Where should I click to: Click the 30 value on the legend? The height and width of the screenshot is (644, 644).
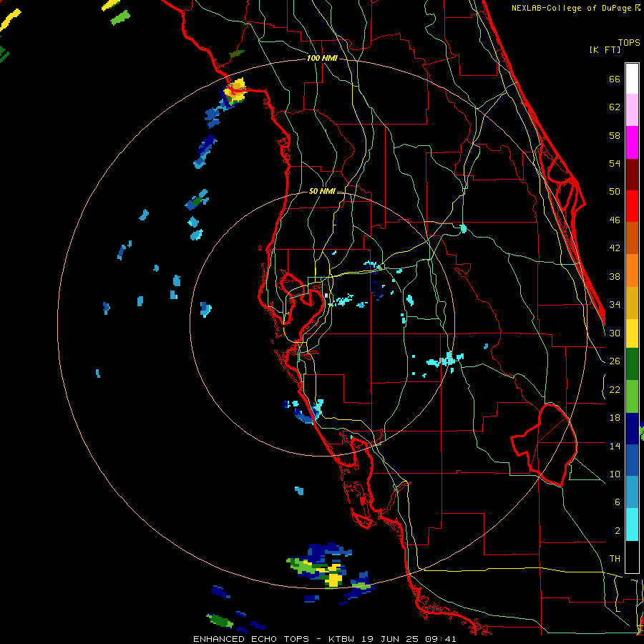click(x=615, y=333)
